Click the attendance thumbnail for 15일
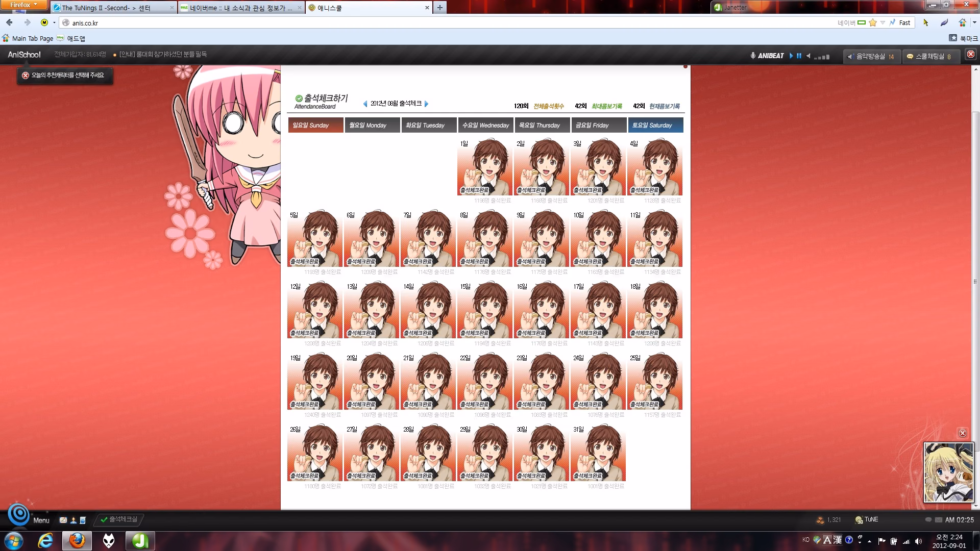 485,310
